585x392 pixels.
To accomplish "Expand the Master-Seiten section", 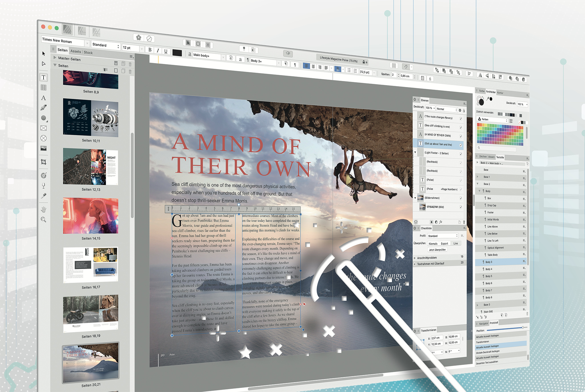I will click(55, 58).
